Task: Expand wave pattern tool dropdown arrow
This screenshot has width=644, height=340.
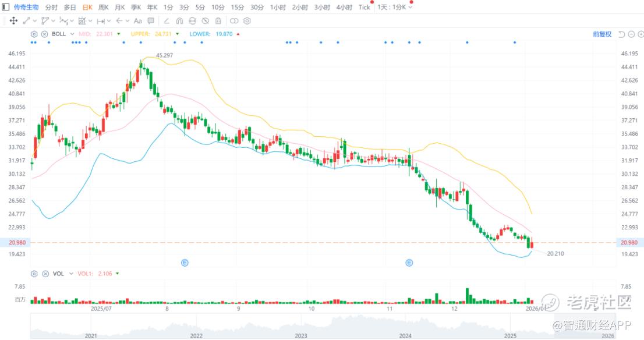Action: 72,20
